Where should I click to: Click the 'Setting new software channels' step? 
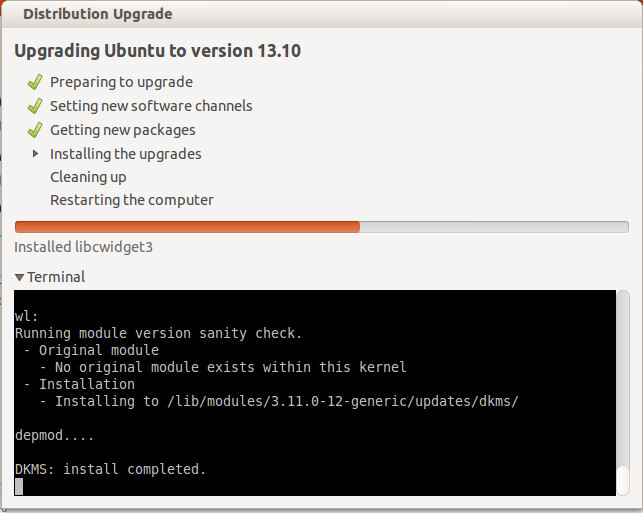pyautogui.click(x=151, y=106)
